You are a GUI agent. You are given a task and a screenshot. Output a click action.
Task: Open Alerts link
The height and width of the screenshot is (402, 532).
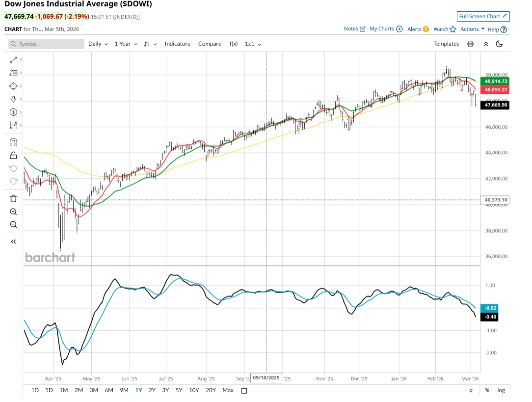418,29
